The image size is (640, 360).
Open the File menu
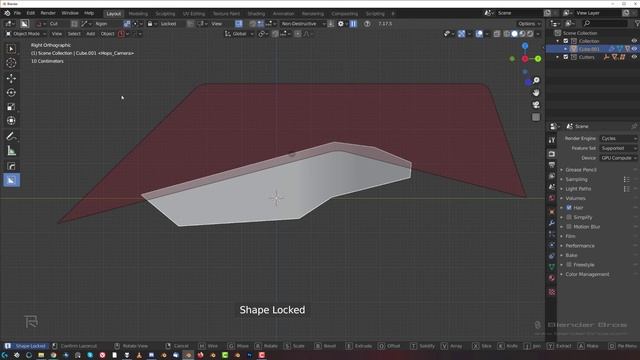17,13
